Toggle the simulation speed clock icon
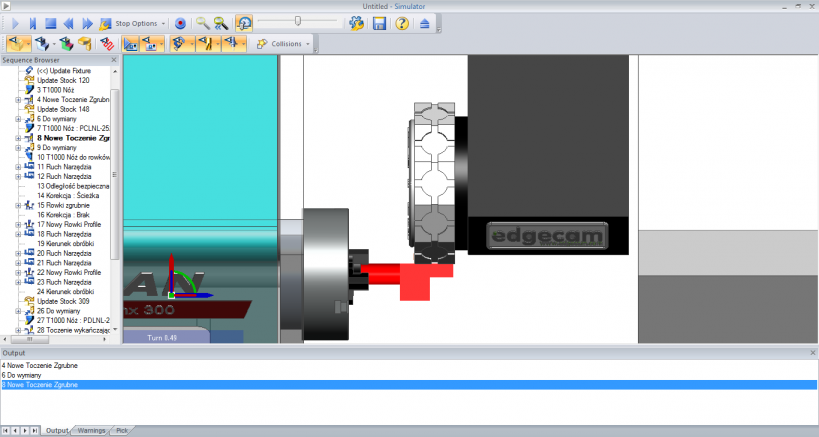This screenshot has width=819, height=437. click(x=244, y=23)
